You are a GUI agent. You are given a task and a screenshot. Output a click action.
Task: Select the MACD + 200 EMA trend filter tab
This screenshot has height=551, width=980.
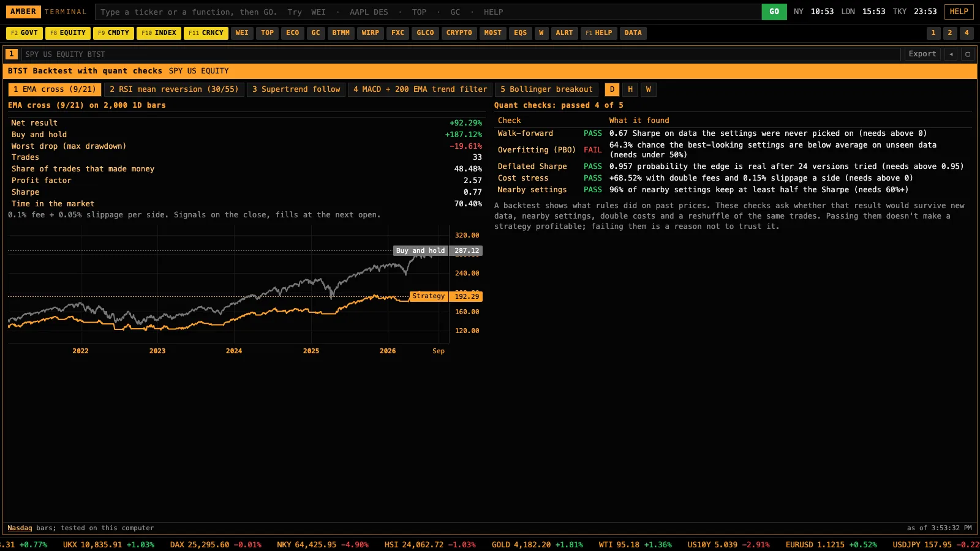tap(420, 89)
